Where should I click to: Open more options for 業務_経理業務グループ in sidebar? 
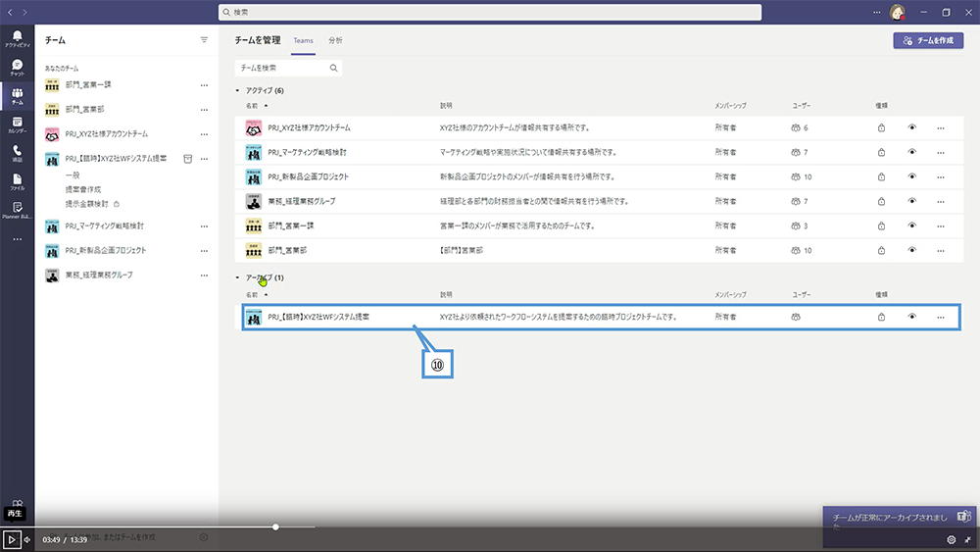pyautogui.click(x=205, y=276)
